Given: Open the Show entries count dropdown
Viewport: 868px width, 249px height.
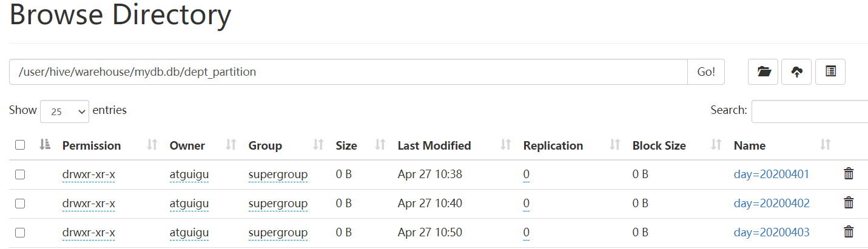Looking at the screenshot, I should pyautogui.click(x=64, y=111).
